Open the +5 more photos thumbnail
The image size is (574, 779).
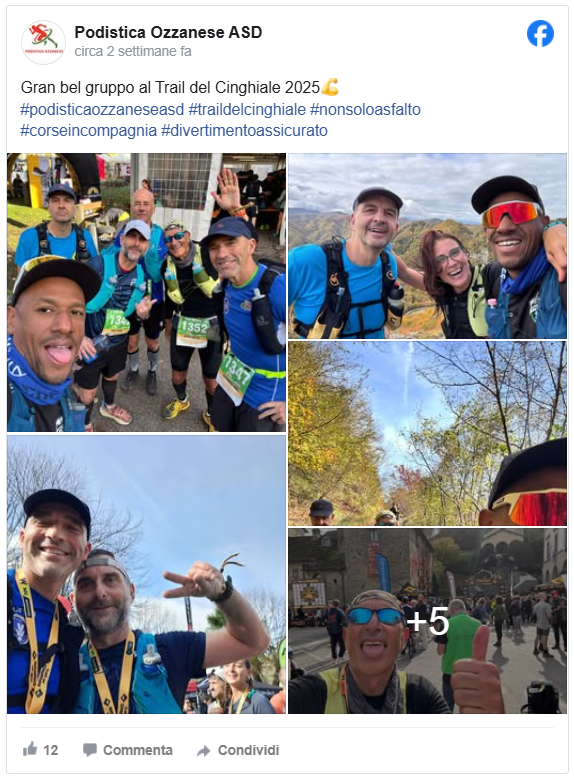427,621
